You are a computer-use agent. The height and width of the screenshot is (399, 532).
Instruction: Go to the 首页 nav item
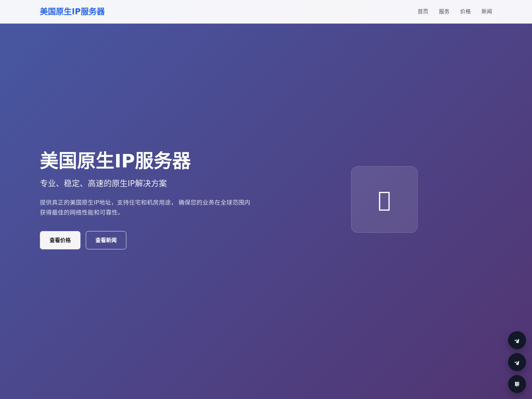423,12
